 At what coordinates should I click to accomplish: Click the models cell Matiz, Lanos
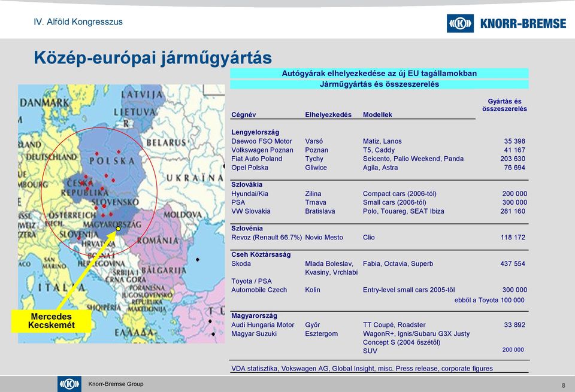(x=382, y=141)
